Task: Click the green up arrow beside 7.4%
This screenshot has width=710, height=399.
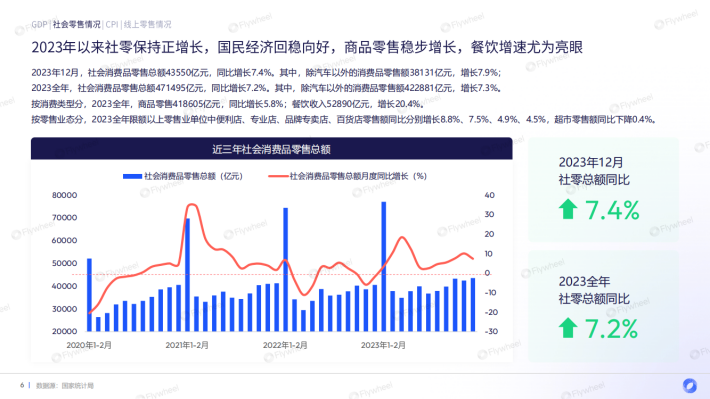Action: pyautogui.click(x=568, y=209)
